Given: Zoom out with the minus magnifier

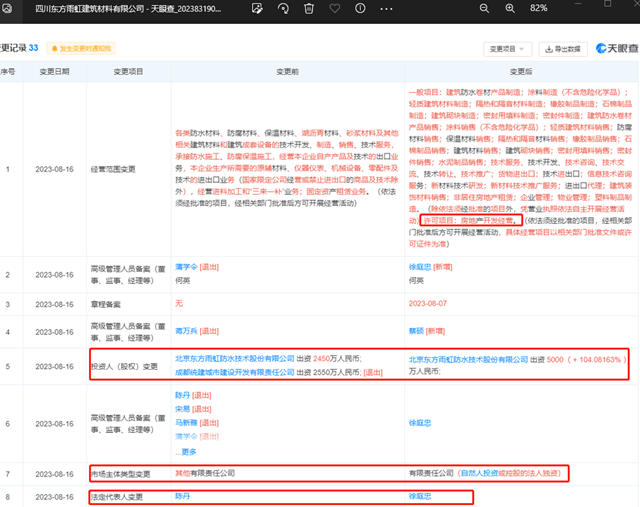Looking at the screenshot, I should click(484, 8).
